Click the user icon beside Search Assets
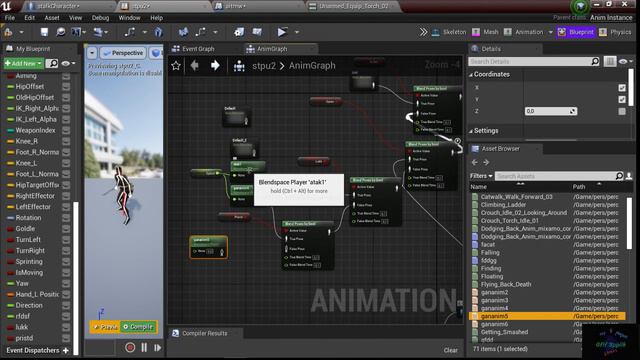Image resolution: width=640 pixels, height=360 pixels. [629, 176]
